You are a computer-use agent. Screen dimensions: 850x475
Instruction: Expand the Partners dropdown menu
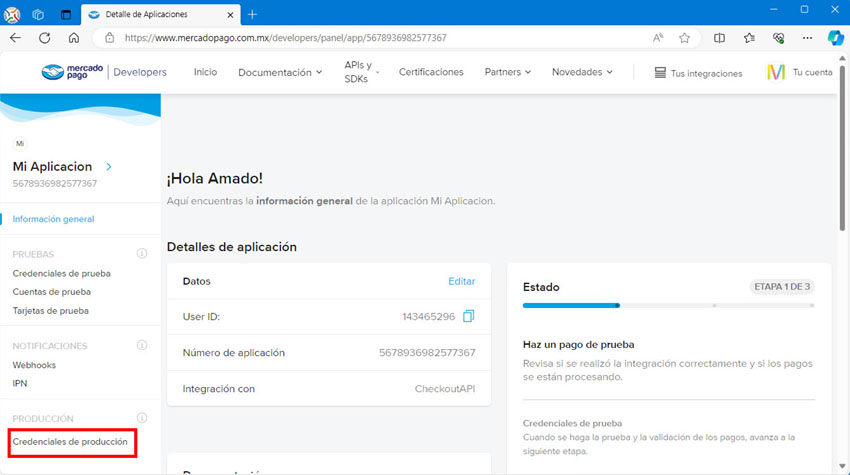(507, 72)
